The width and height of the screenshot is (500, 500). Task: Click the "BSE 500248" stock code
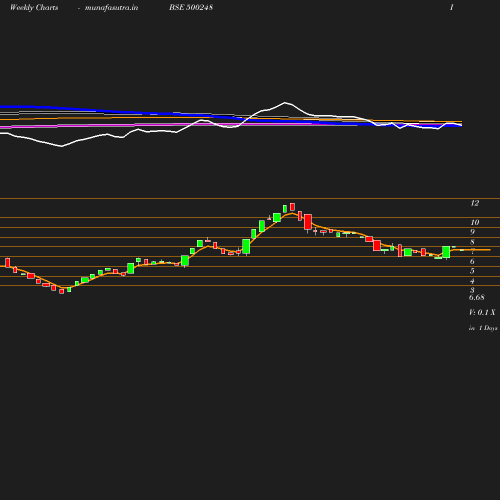point(191,7)
